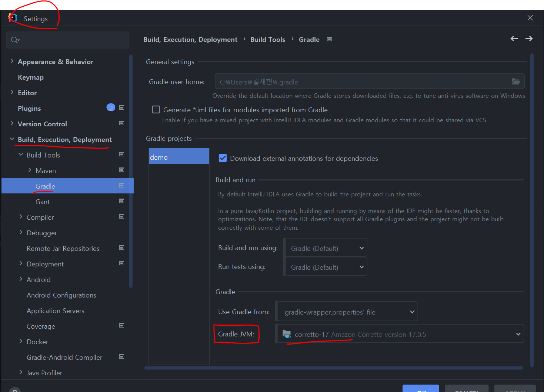Click the right panel vertical scrollbar
The width and height of the screenshot is (544, 392).
click(x=532, y=210)
